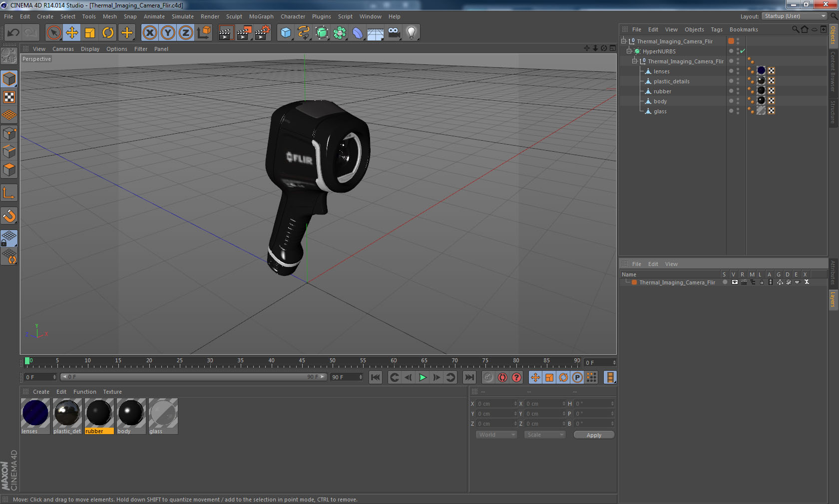The width and height of the screenshot is (839, 504).
Task: Select the lenses object
Action: (661, 71)
